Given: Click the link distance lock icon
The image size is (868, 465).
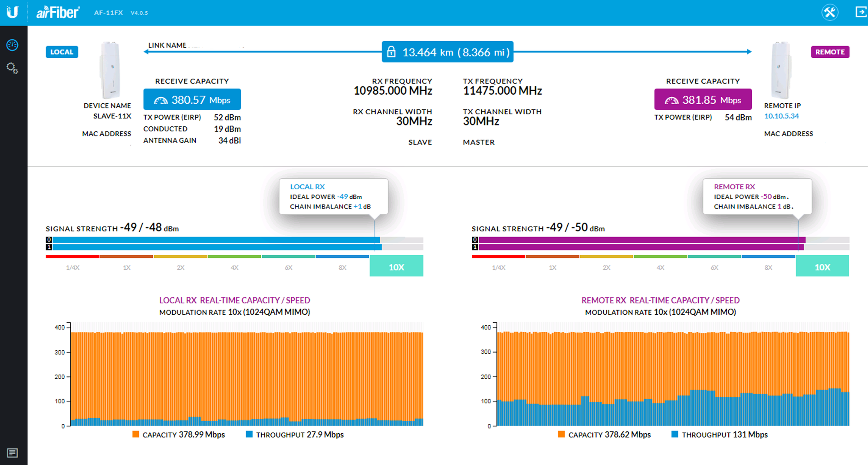Looking at the screenshot, I should pos(391,52).
